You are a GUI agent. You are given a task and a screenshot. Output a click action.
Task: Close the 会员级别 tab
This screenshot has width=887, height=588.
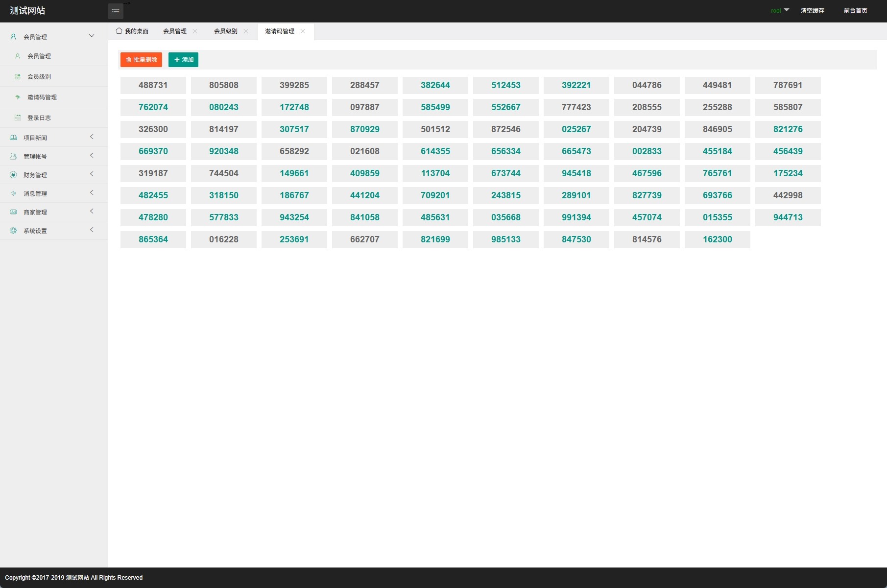[246, 31]
